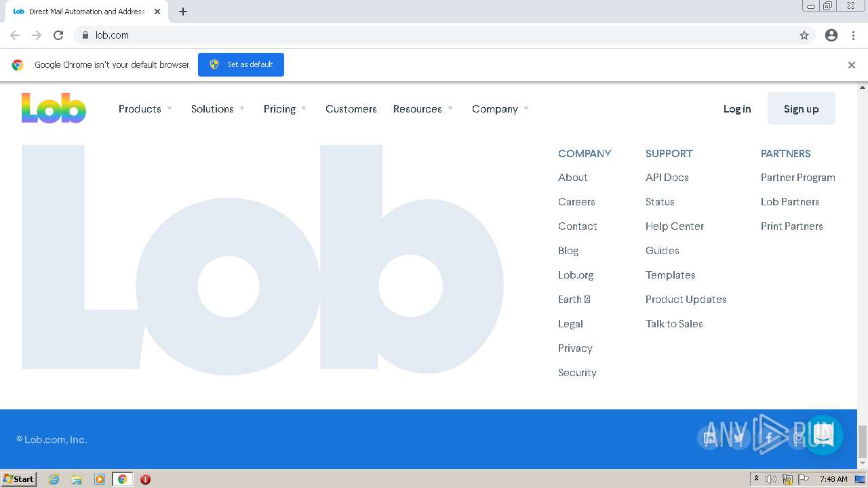The width and height of the screenshot is (868, 488).
Task: Open the Templates support link
Action: tap(671, 275)
